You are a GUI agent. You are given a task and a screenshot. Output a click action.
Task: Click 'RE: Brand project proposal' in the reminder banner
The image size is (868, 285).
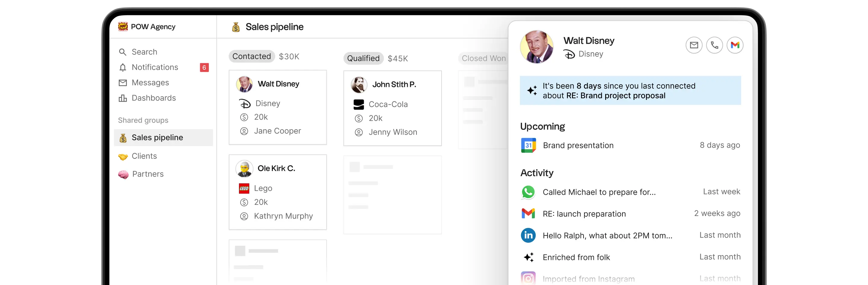(616, 96)
